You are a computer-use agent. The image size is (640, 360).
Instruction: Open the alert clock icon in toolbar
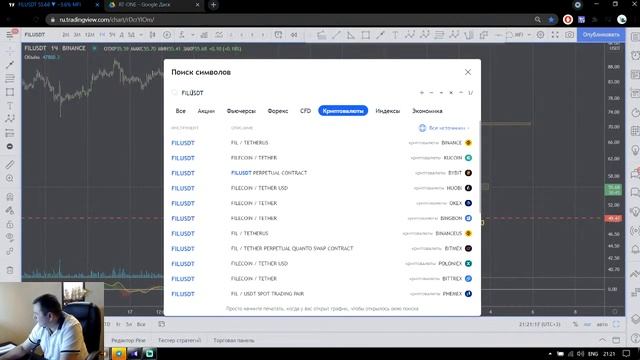(x=278, y=35)
